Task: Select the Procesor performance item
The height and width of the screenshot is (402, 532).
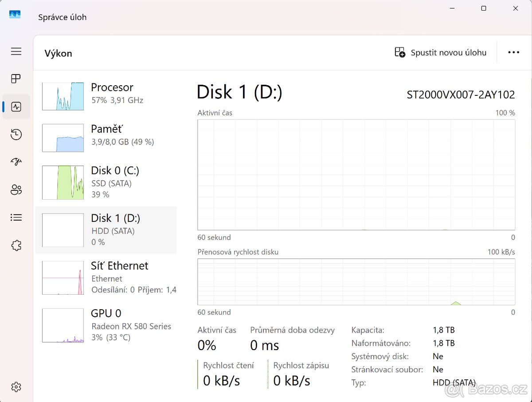Action: pyautogui.click(x=106, y=94)
